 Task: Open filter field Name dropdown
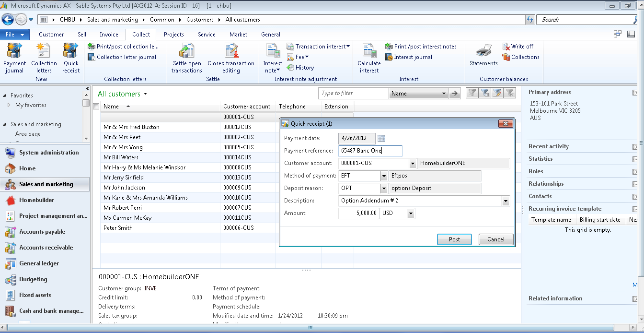444,94
